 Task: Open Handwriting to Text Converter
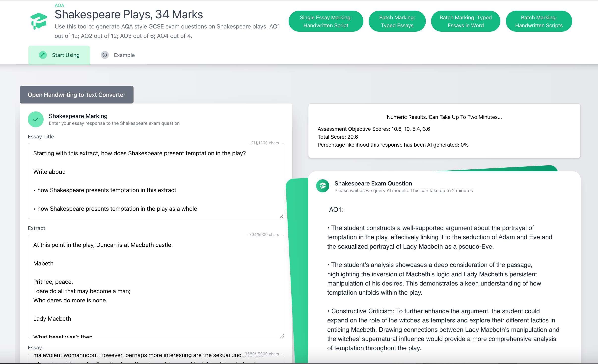coord(77,95)
